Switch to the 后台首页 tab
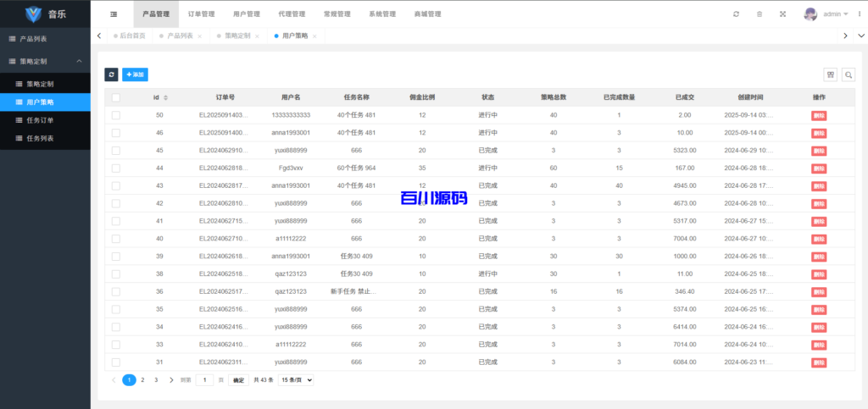 tap(129, 36)
